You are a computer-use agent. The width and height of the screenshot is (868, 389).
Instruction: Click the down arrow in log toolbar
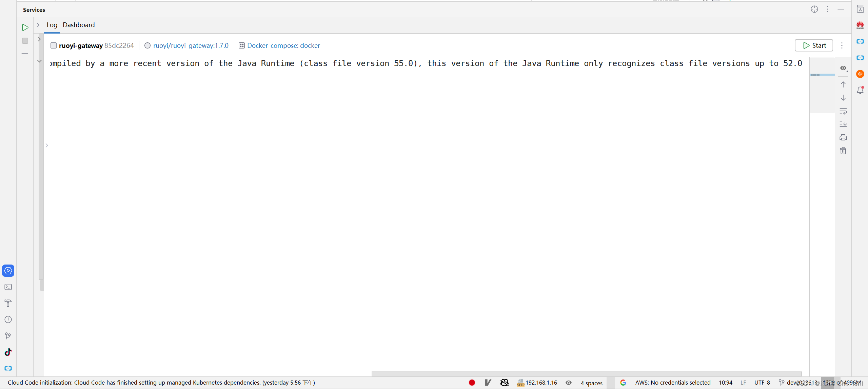click(x=843, y=98)
